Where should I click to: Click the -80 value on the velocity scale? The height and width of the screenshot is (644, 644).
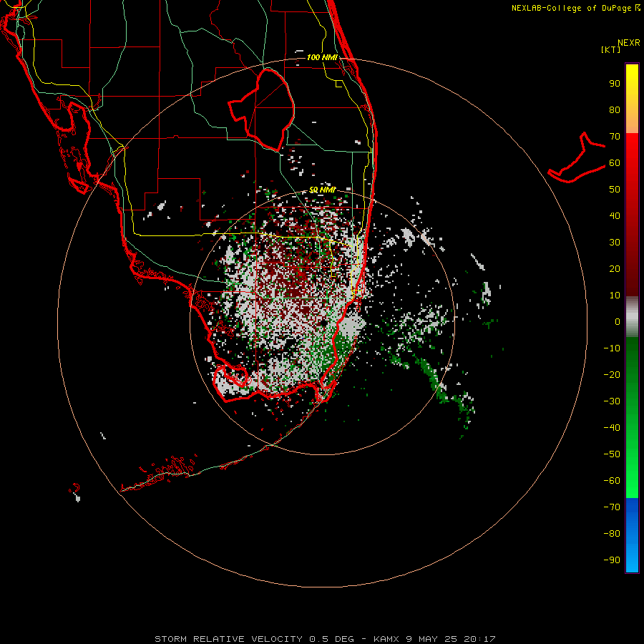[612, 534]
